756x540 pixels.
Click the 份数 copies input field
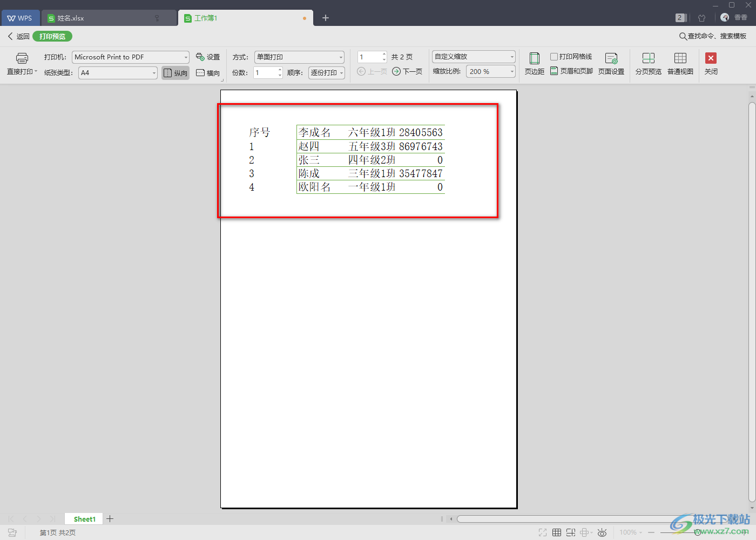tap(265, 72)
